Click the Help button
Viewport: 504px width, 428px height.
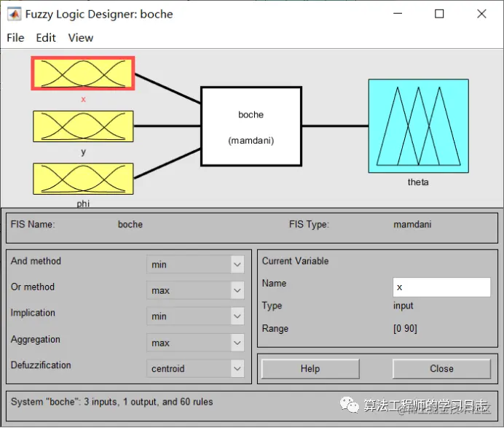pos(310,369)
